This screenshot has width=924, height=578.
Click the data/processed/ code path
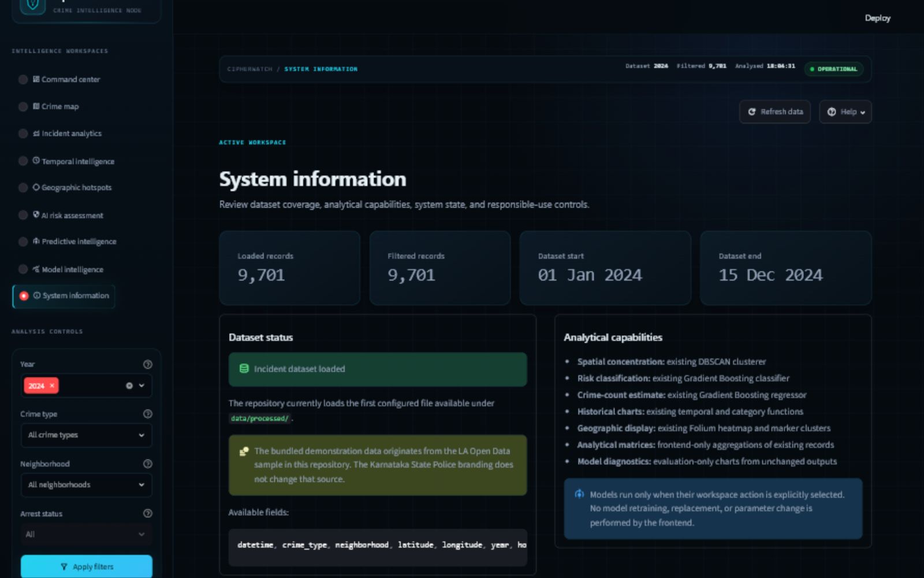tap(260, 418)
